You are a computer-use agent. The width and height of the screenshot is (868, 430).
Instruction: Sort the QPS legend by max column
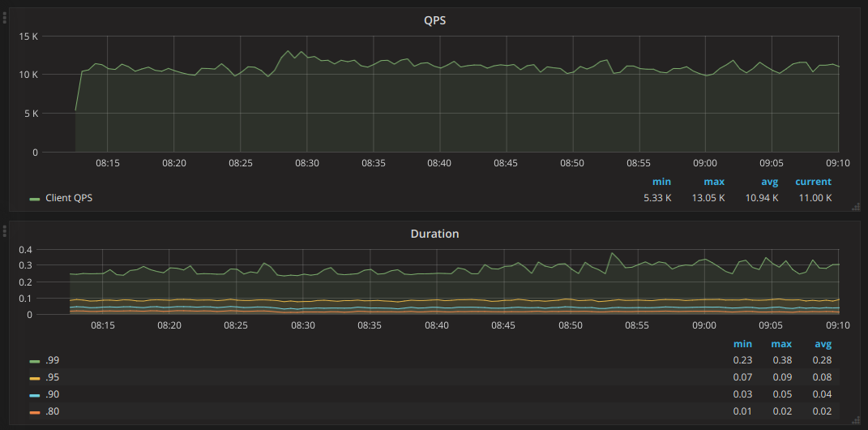coord(713,182)
